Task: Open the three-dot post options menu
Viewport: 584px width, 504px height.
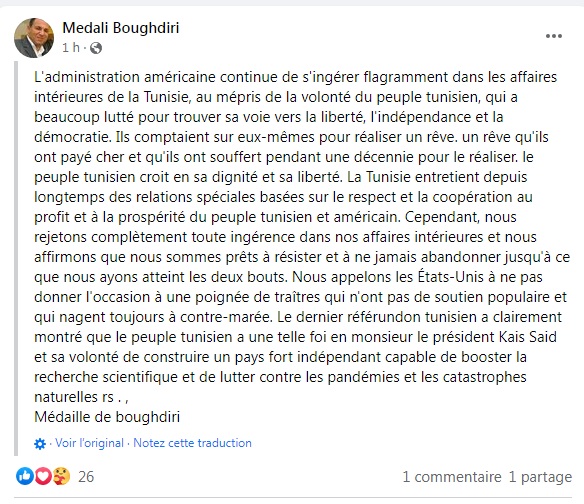Action: 553,36
